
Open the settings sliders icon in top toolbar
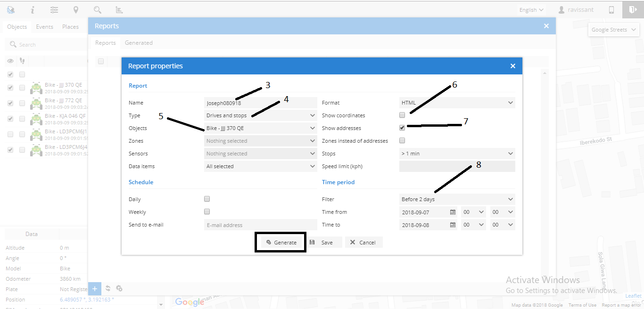54,9
